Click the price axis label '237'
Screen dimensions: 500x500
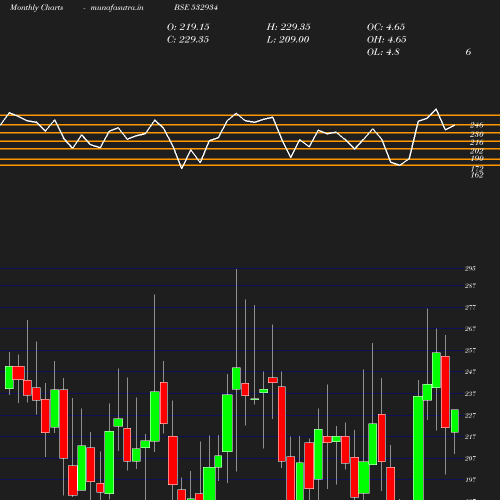[x=470, y=394]
